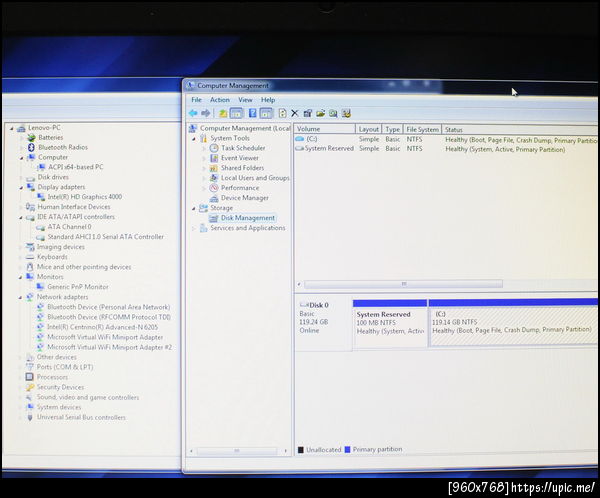
Task: Click the Back arrow in Computer Management toolbar
Action: [193, 113]
